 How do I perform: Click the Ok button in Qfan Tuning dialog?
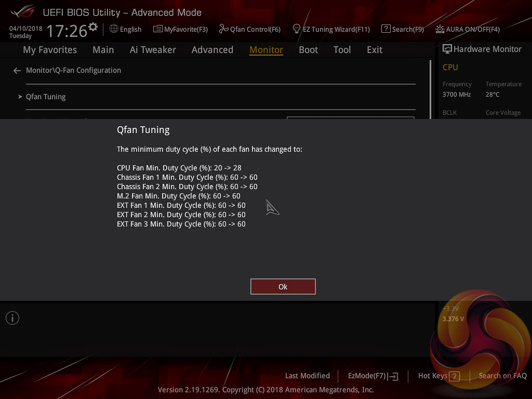[283, 287]
